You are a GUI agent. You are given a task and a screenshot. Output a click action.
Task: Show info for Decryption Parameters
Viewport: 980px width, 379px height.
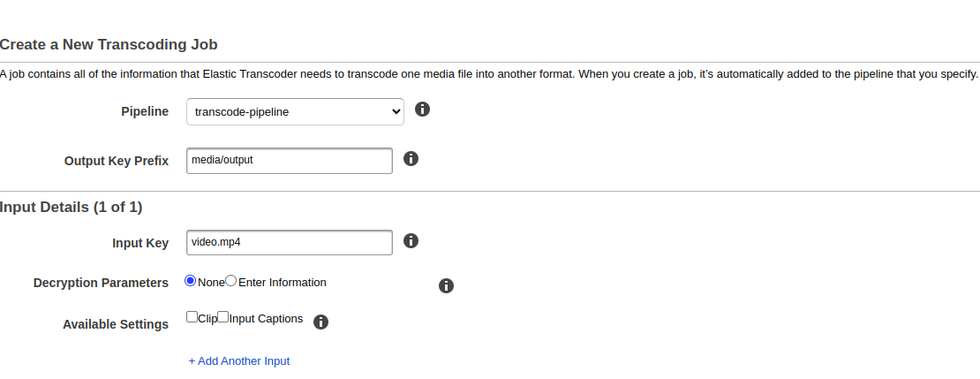pos(446,285)
